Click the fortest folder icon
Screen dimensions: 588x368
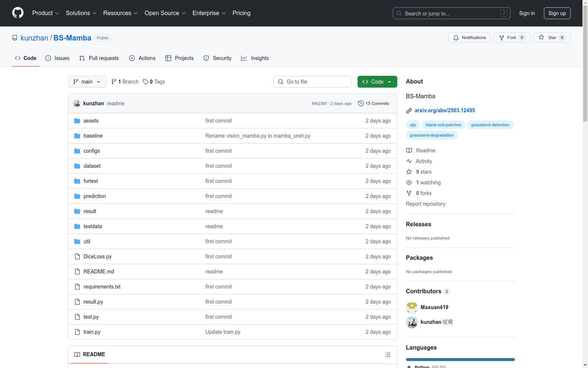pyautogui.click(x=77, y=181)
